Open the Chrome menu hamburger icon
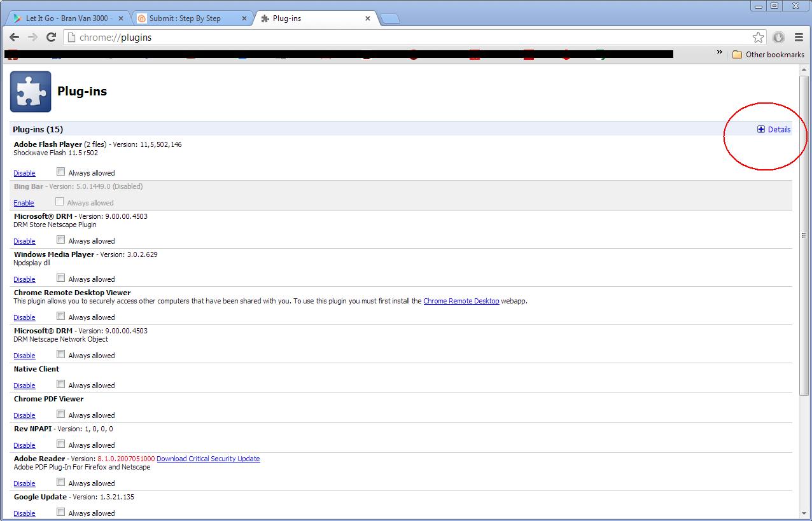 click(x=799, y=38)
